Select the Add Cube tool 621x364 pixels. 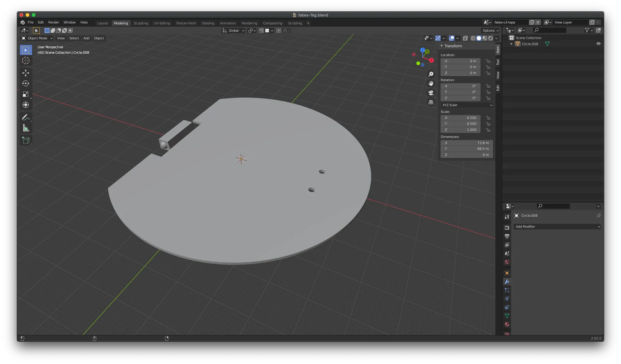[26, 140]
